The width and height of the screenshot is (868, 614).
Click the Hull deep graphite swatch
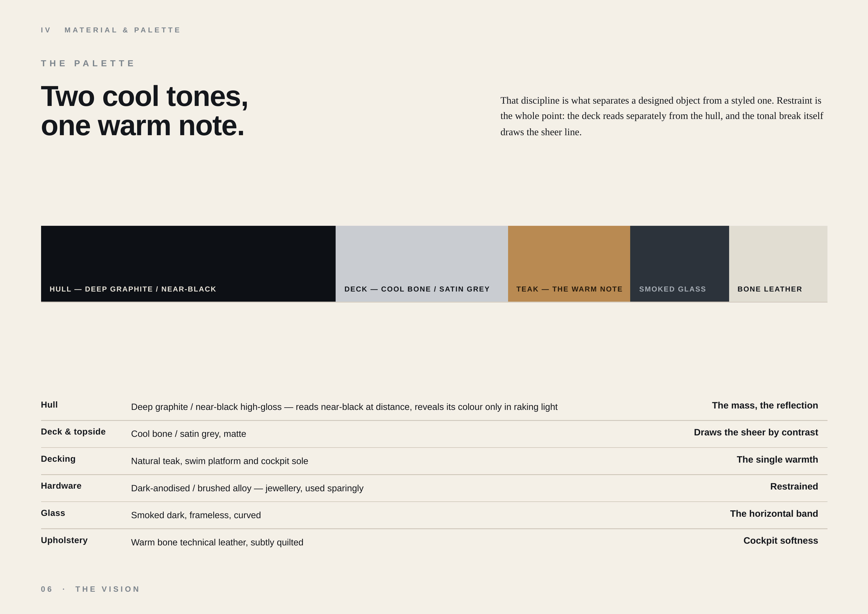pyautogui.click(x=188, y=264)
